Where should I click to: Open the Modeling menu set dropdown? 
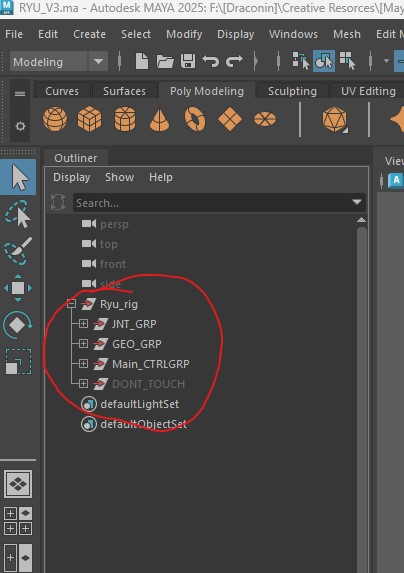tap(59, 61)
